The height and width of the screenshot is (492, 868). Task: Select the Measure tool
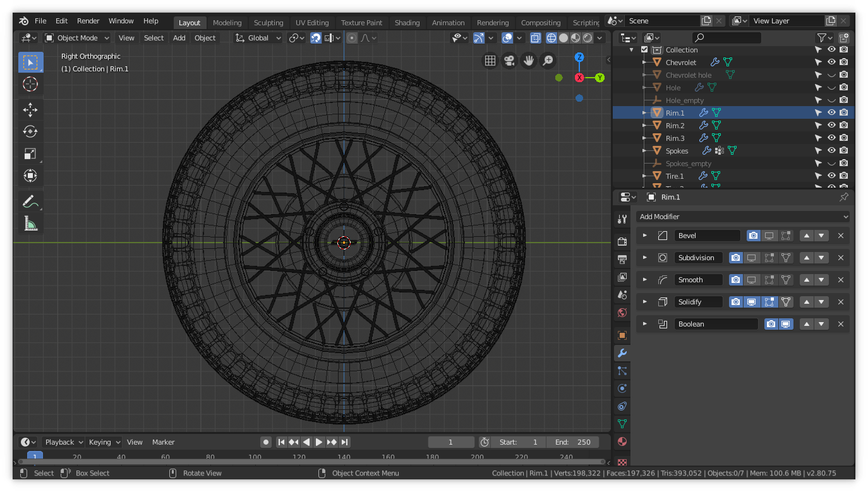tap(30, 223)
